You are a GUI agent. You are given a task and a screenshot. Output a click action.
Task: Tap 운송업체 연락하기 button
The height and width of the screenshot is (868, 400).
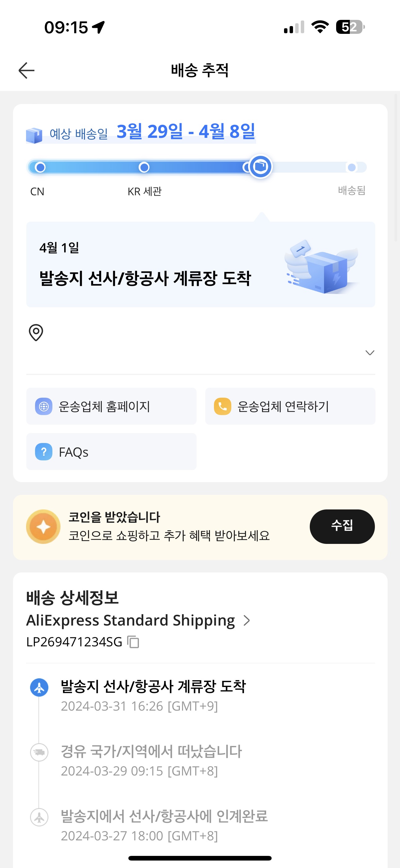290,406
